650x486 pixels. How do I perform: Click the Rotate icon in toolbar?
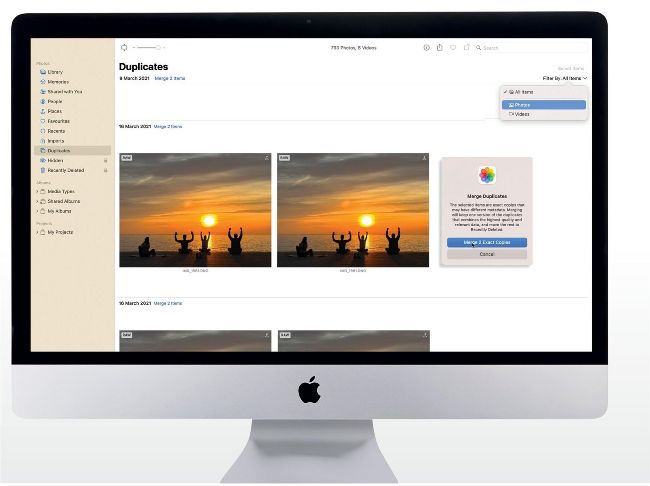(x=465, y=47)
